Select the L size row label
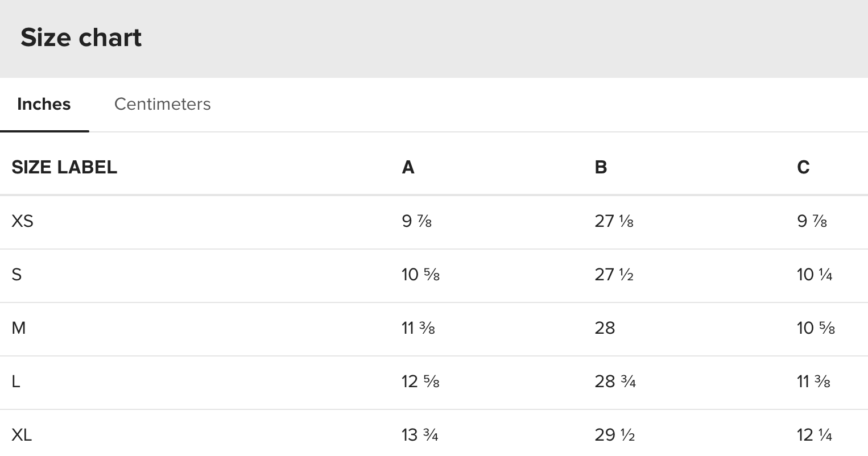 [x=16, y=382]
